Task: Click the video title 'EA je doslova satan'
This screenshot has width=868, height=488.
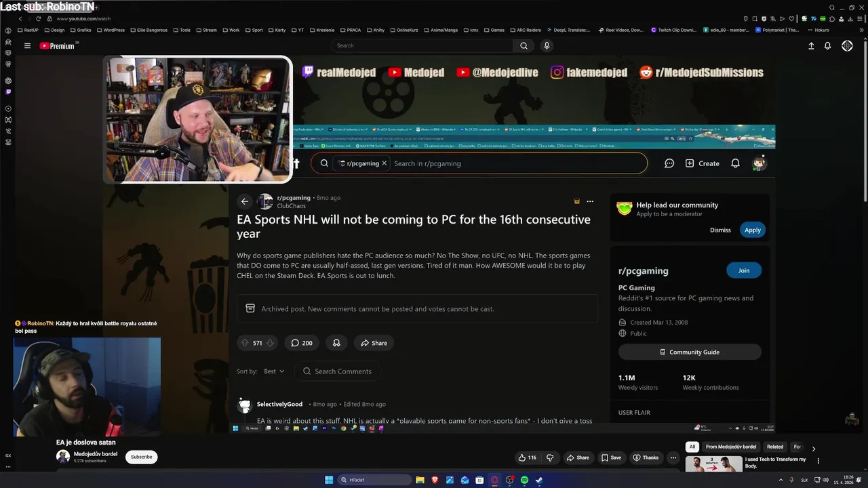Action: pos(85,443)
